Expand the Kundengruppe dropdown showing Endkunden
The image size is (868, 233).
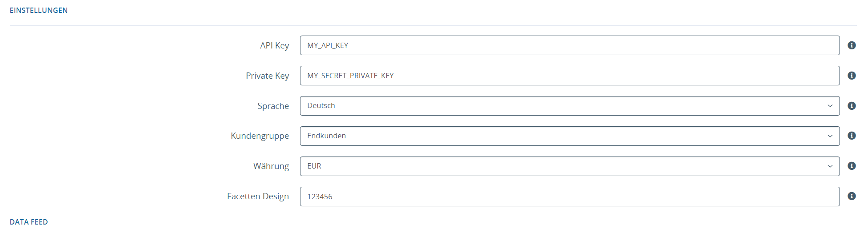pos(569,136)
